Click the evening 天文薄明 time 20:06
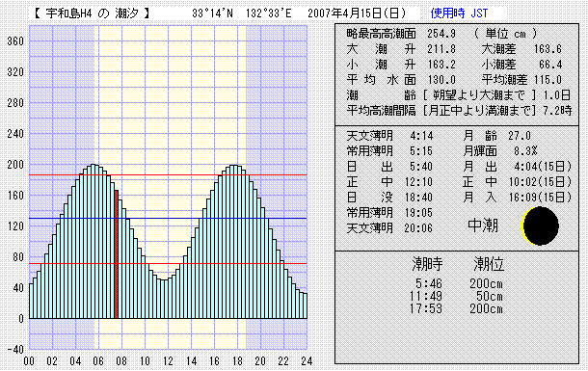 coord(418,228)
